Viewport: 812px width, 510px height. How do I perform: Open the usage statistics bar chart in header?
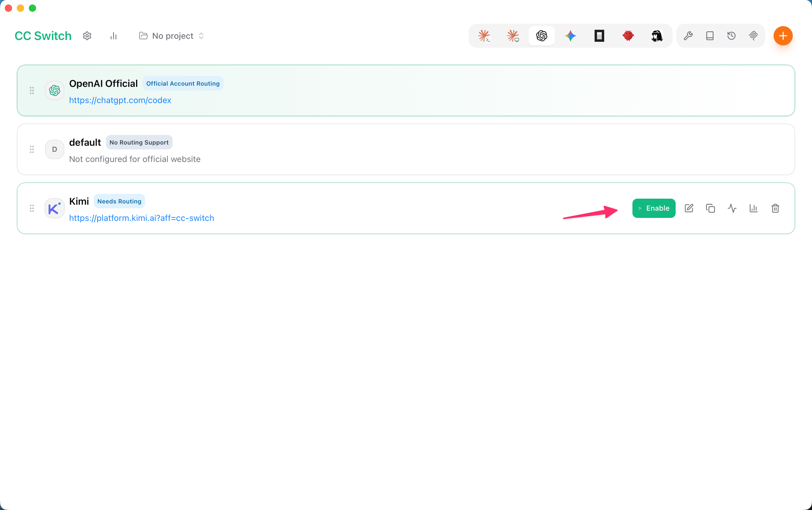(113, 36)
